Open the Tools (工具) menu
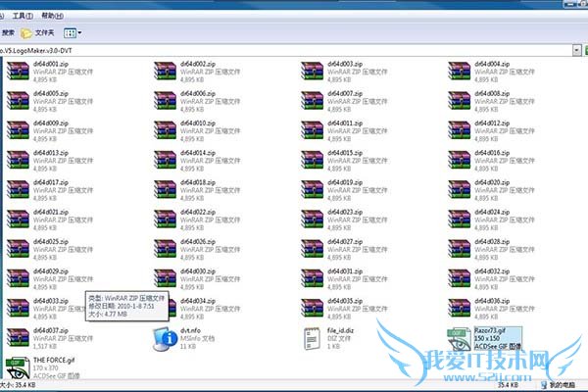588x392 pixels. (x=23, y=16)
